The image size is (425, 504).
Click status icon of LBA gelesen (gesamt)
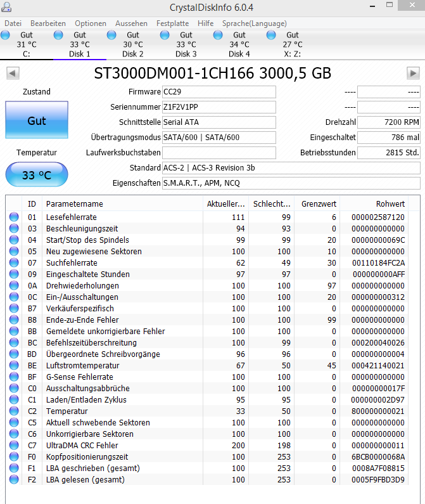pos(14,479)
